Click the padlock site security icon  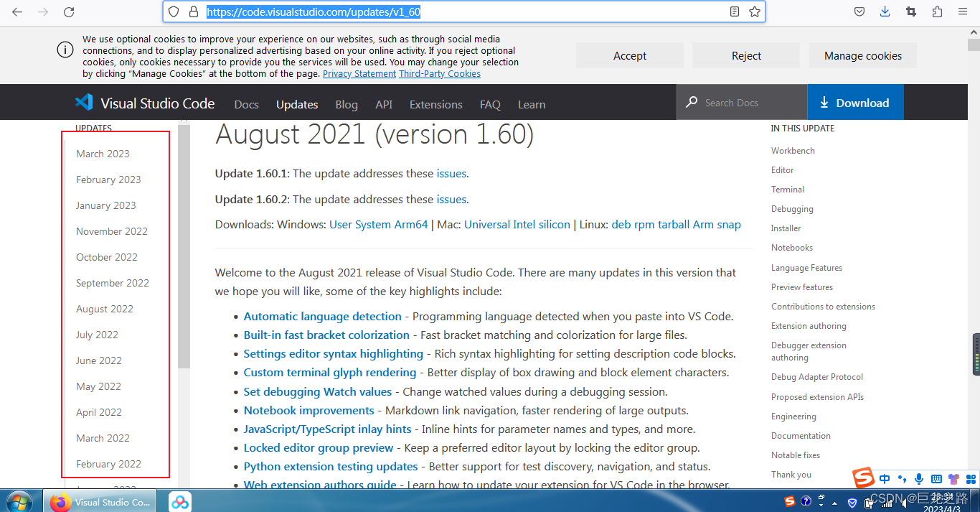(x=193, y=11)
